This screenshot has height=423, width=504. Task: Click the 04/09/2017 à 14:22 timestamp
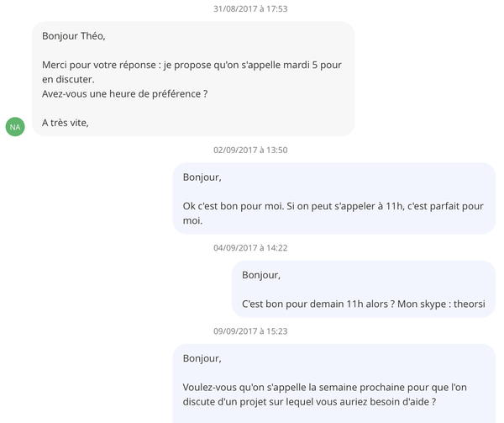click(250, 247)
